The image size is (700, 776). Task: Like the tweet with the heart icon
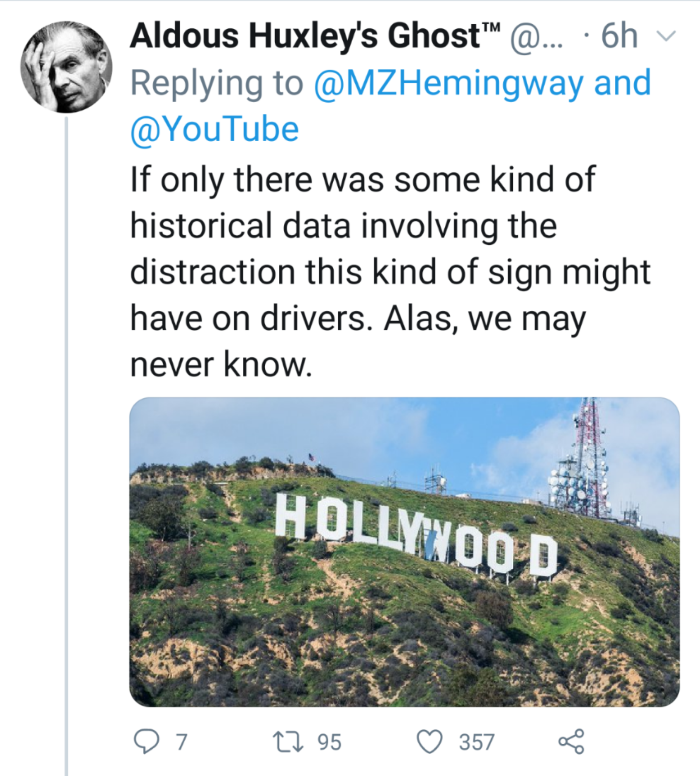pyautogui.click(x=430, y=742)
